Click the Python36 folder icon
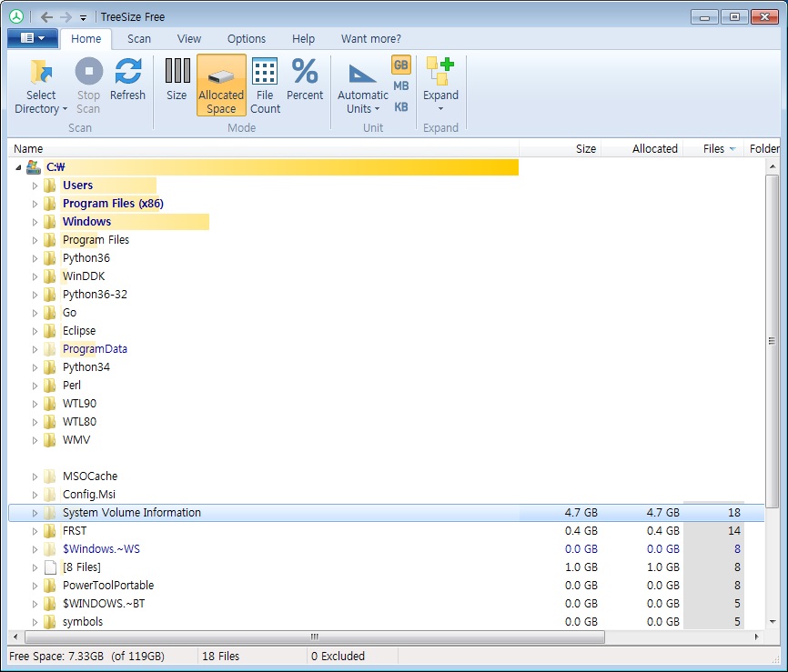 coord(50,257)
